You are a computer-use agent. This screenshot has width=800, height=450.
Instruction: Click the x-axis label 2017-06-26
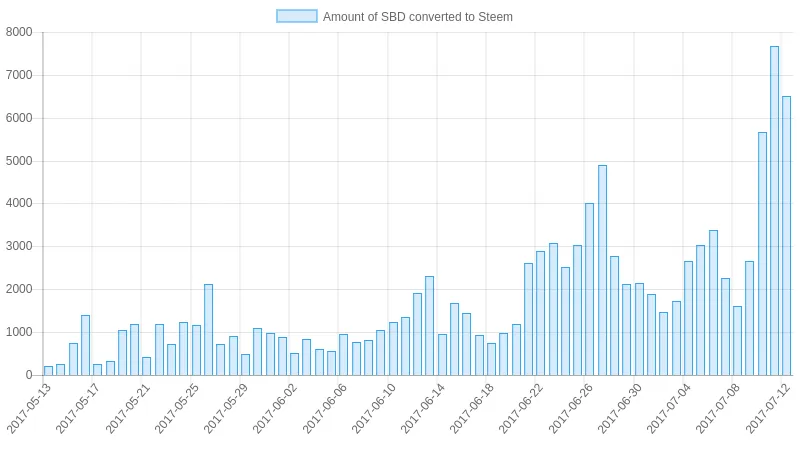pos(570,409)
